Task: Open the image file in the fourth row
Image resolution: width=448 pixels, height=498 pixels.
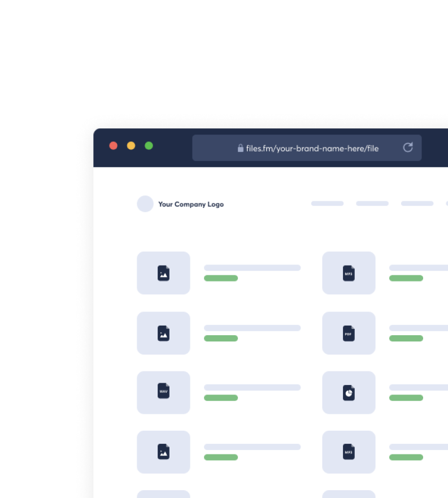Action: click(x=163, y=452)
